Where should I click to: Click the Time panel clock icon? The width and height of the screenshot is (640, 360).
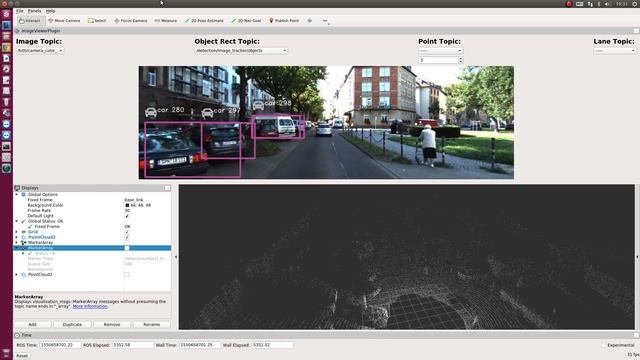(x=17, y=335)
